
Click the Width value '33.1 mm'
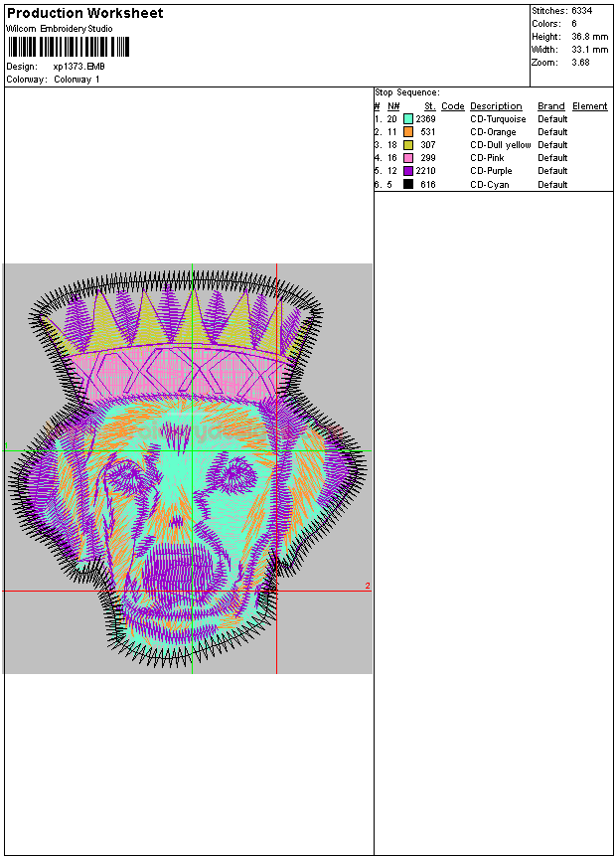tap(590, 49)
